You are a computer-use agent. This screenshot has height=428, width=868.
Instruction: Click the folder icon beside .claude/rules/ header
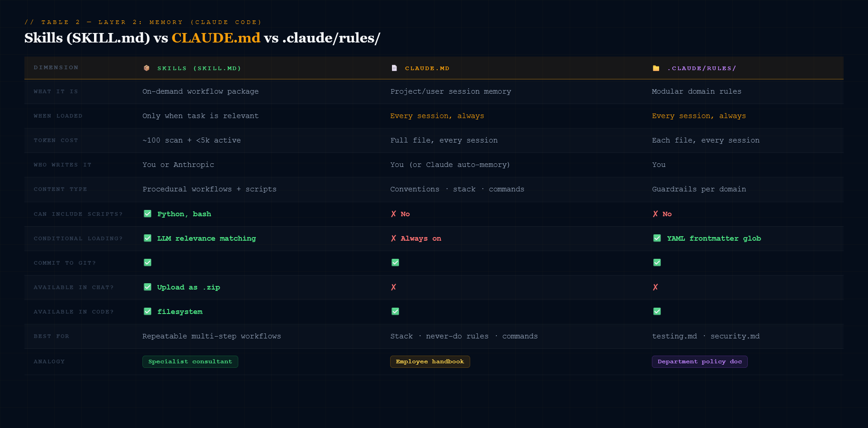[656, 68]
